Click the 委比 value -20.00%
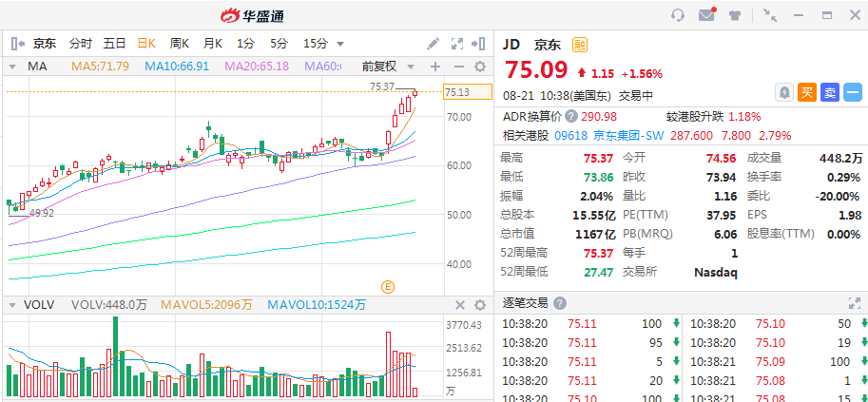 [838, 196]
